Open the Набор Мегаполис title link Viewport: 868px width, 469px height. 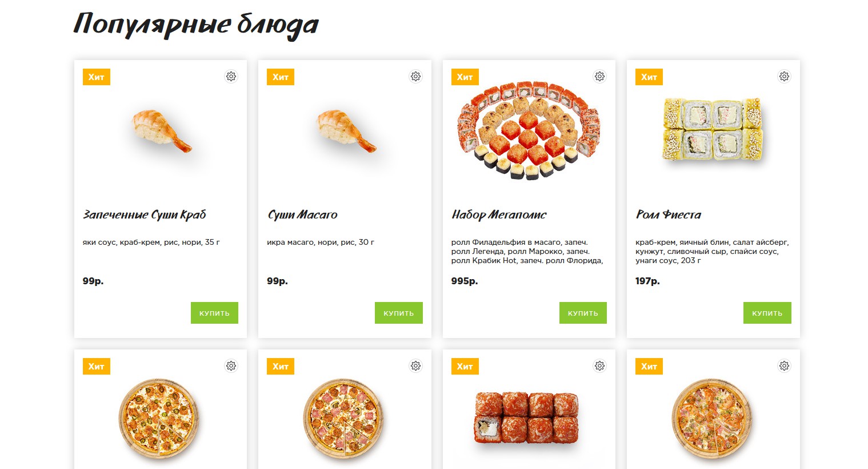tap(499, 215)
